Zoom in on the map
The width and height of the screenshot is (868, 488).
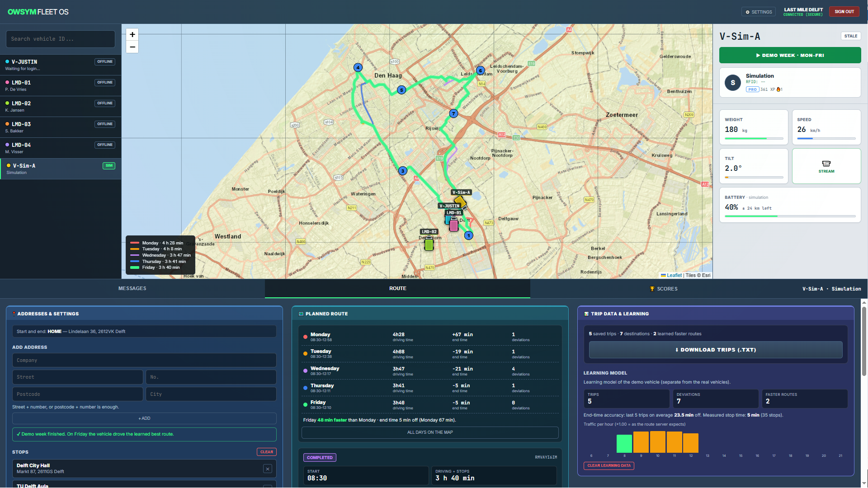pyautogui.click(x=132, y=34)
